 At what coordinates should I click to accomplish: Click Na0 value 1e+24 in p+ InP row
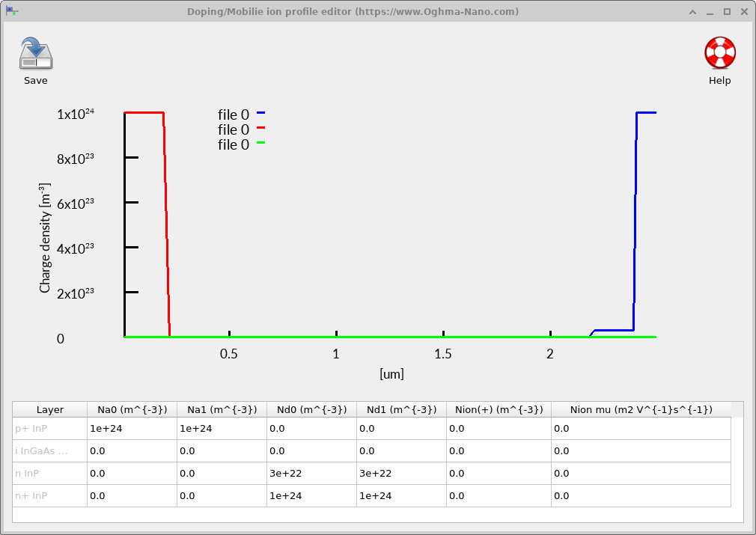[132, 429]
